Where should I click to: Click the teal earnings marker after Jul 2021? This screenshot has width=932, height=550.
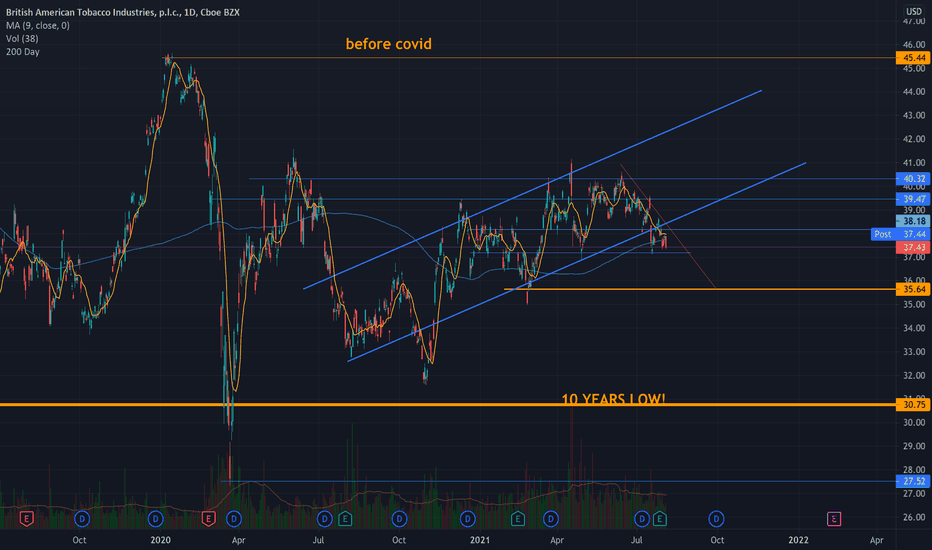point(660,519)
